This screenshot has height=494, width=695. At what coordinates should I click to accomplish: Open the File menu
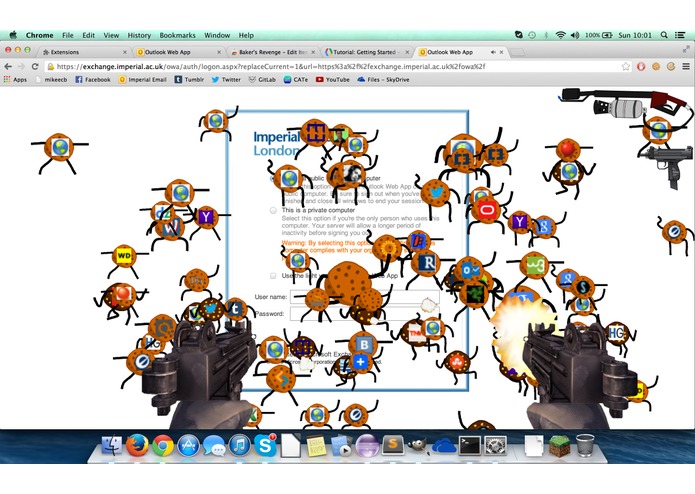(x=68, y=35)
